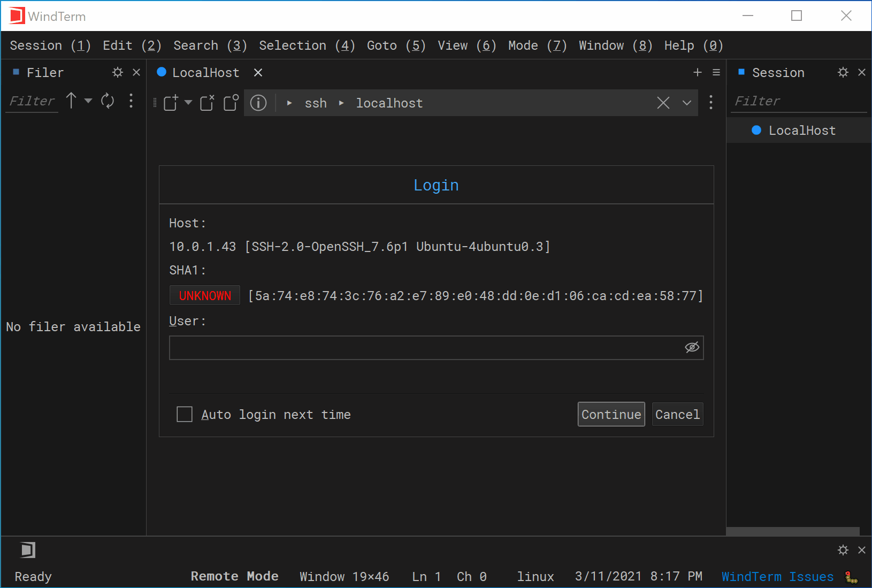Viewport: 872px width, 588px height.
Task: Open the Search menu
Action: pos(210,45)
